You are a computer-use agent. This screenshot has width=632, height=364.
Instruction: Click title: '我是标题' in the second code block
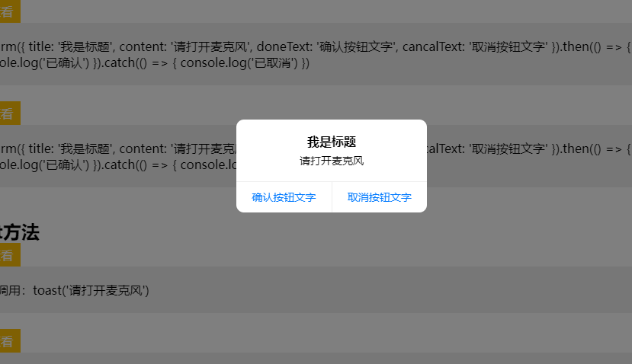69,149
